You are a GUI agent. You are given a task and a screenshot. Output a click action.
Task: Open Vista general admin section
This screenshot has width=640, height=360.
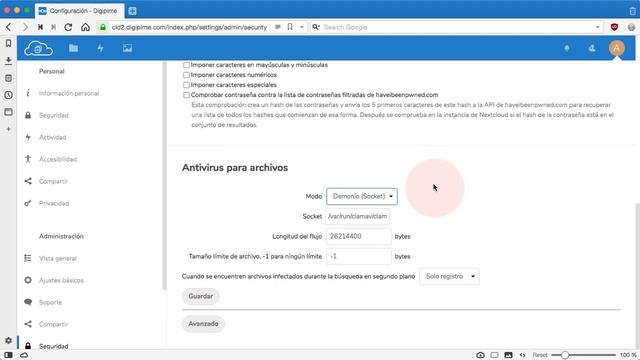(x=58, y=258)
